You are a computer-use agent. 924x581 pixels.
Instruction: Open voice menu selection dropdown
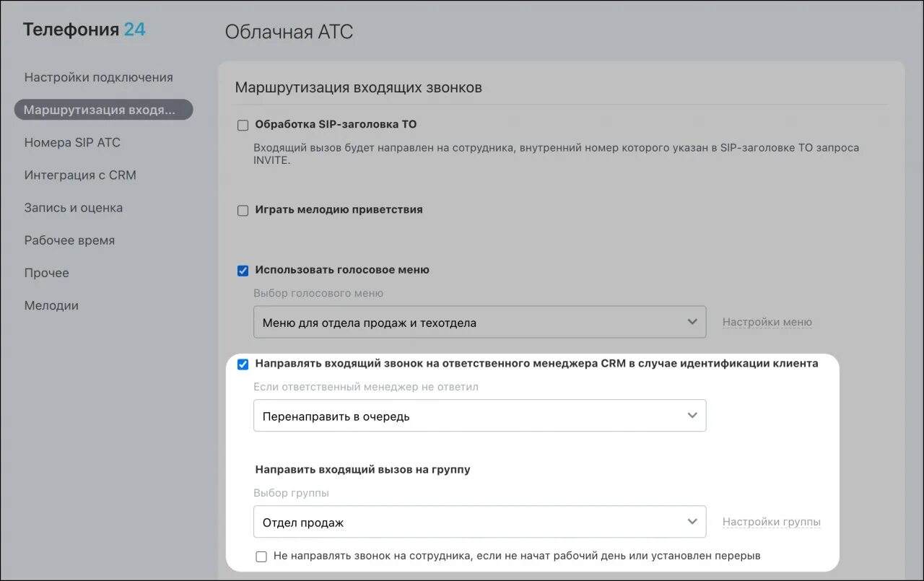[x=479, y=322]
